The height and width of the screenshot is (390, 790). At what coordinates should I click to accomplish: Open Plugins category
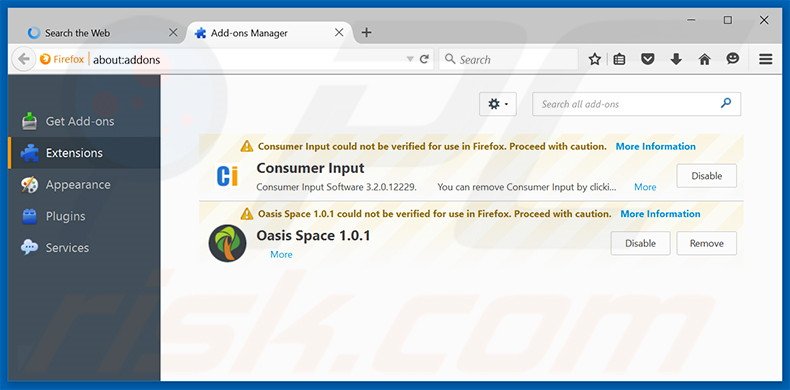coord(84,216)
